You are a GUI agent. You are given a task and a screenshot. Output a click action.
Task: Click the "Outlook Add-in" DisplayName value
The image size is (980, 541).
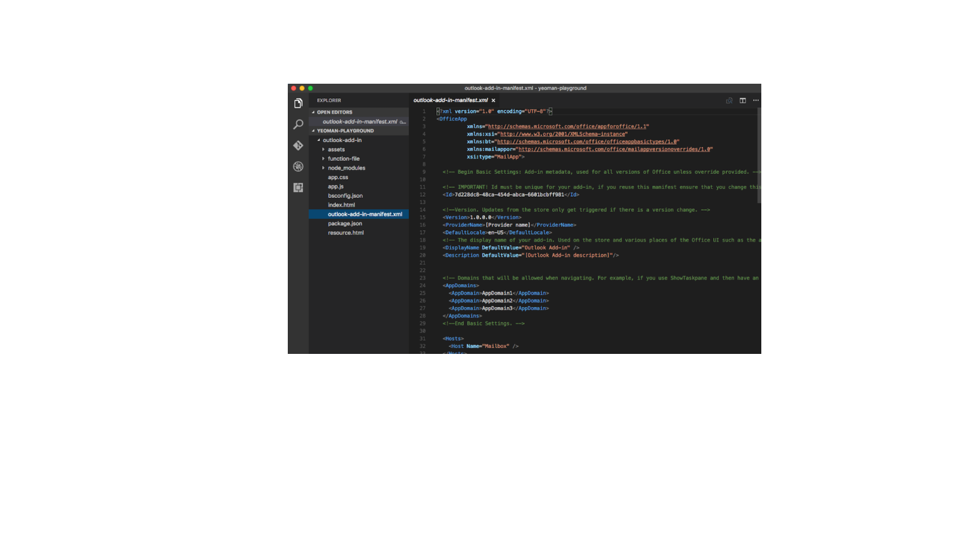point(546,248)
